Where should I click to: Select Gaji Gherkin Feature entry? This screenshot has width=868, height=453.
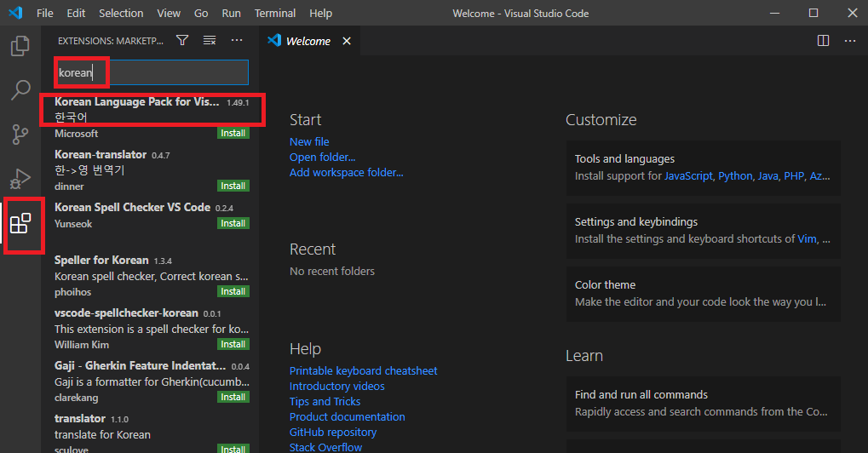click(150, 381)
